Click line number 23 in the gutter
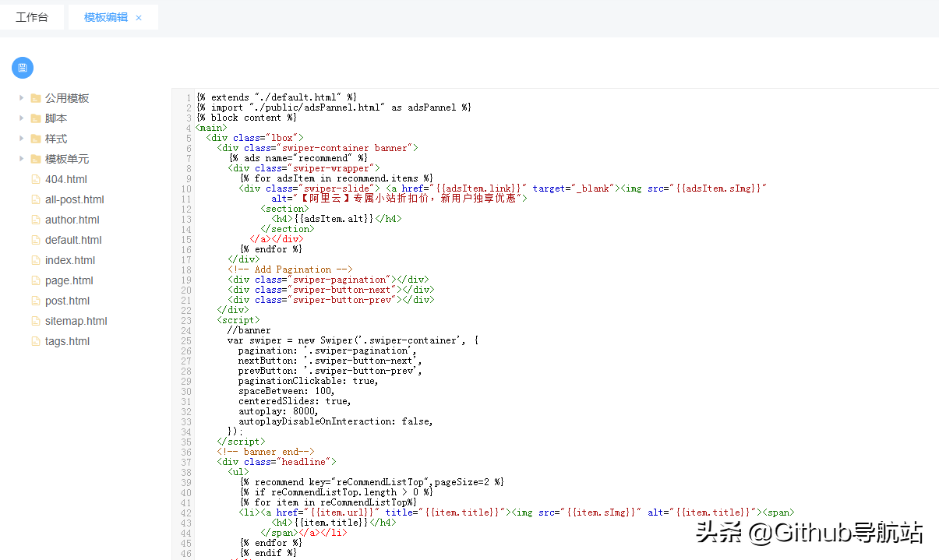 tap(186, 320)
